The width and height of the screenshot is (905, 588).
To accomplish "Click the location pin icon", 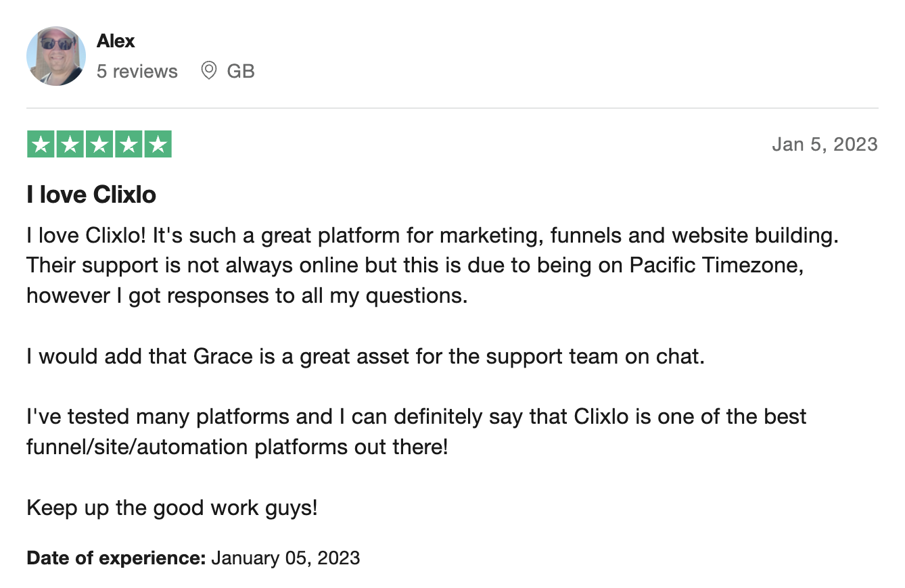I will (x=209, y=70).
